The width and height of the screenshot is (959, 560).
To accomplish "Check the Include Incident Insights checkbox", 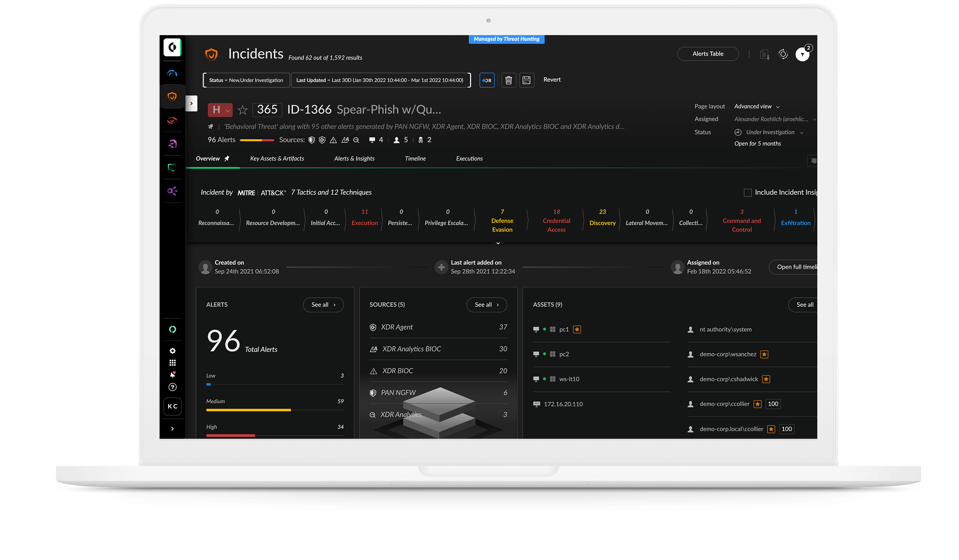I will pos(747,193).
